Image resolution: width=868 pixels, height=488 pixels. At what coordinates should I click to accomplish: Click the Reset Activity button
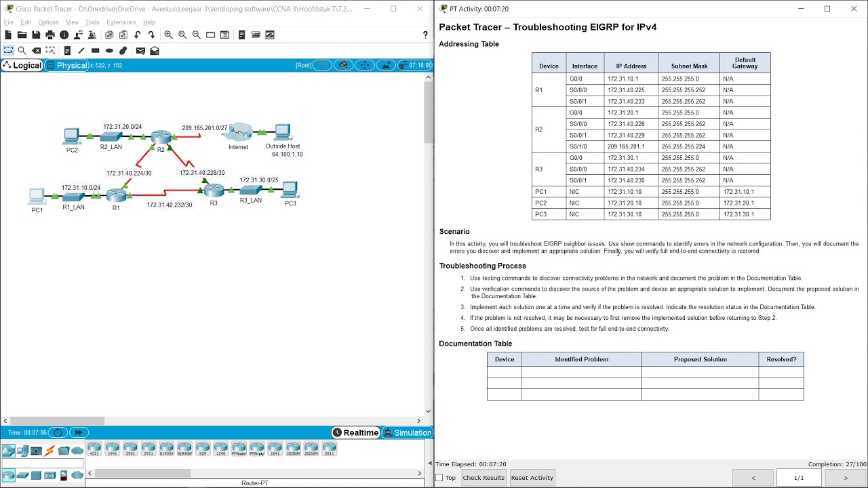[x=532, y=478]
